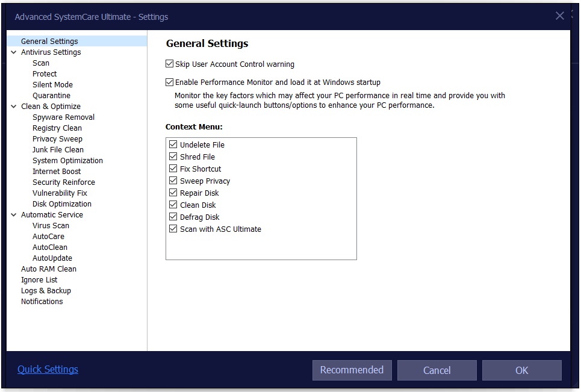Select Ignore List in the sidebar
Screen dimensions: 581x392
coord(39,280)
